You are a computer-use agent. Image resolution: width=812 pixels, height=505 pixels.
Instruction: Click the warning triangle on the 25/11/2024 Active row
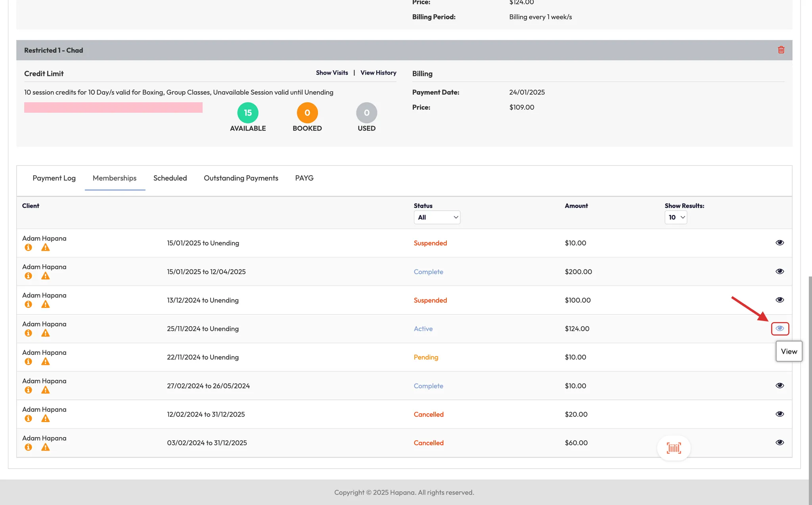[x=46, y=333]
